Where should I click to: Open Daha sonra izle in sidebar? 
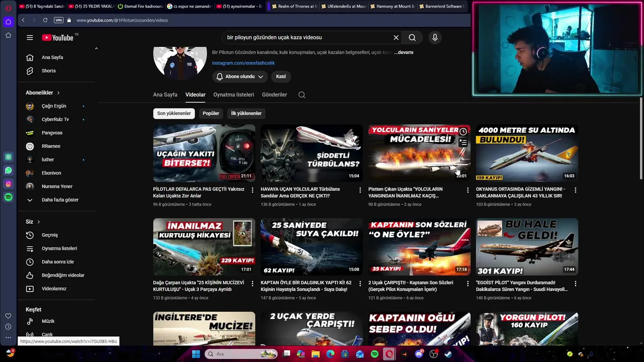tap(58, 262)
